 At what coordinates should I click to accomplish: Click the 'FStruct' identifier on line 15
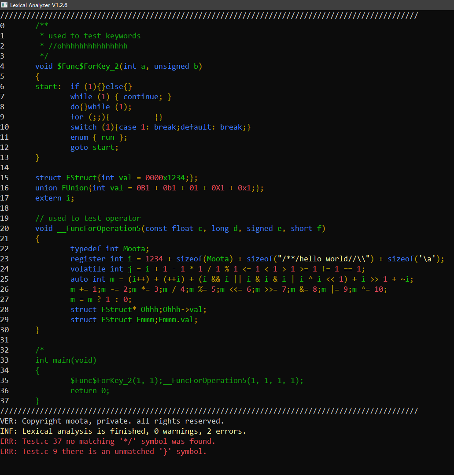click(x=81, y=178)
